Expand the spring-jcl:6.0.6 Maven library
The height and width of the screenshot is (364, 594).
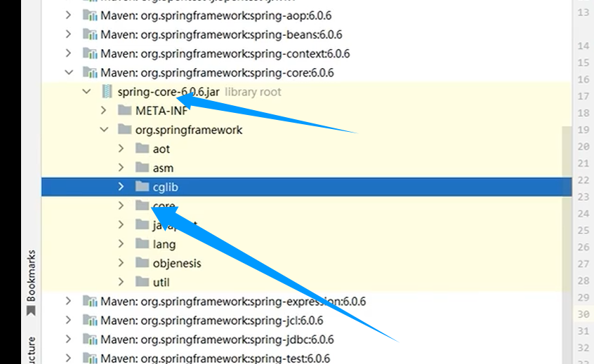click(68, 320)
